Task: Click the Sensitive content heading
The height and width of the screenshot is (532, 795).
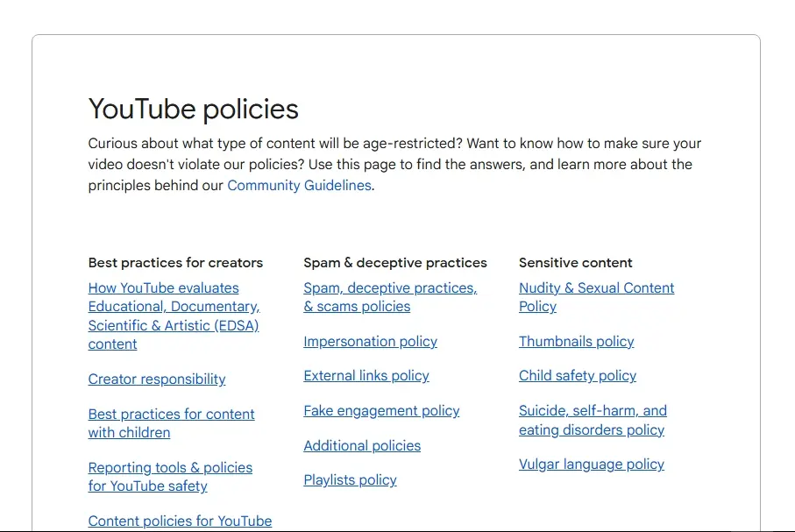Action: 576,263
